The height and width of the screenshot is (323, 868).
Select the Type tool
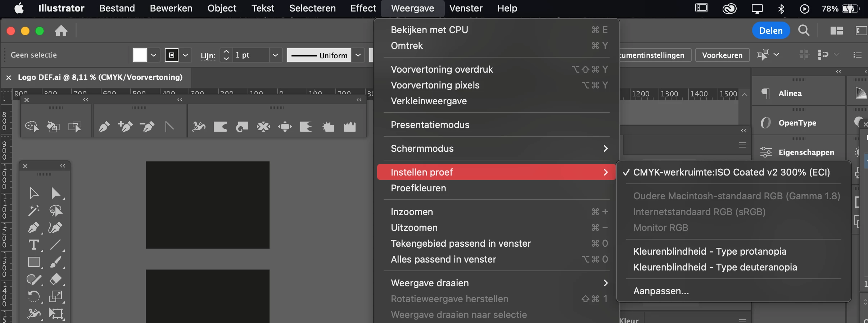(34, 245)
